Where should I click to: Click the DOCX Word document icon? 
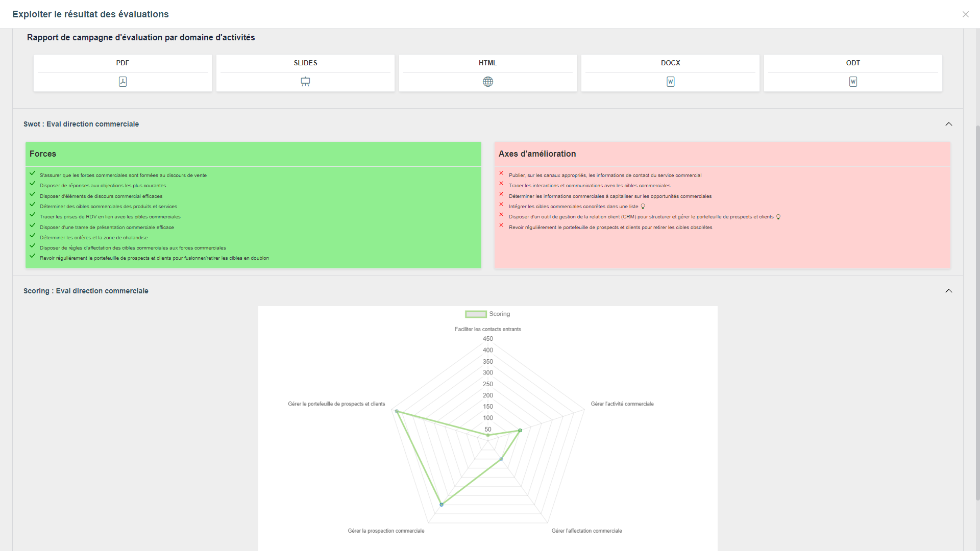(670, 82)
